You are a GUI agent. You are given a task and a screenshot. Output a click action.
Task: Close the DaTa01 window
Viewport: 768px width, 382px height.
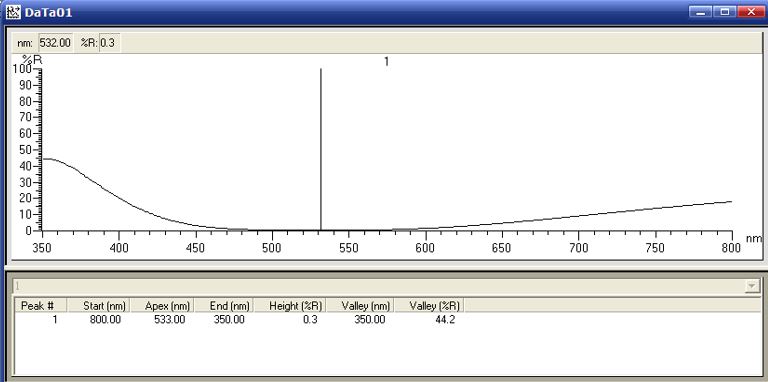click(x=750, y=12)
